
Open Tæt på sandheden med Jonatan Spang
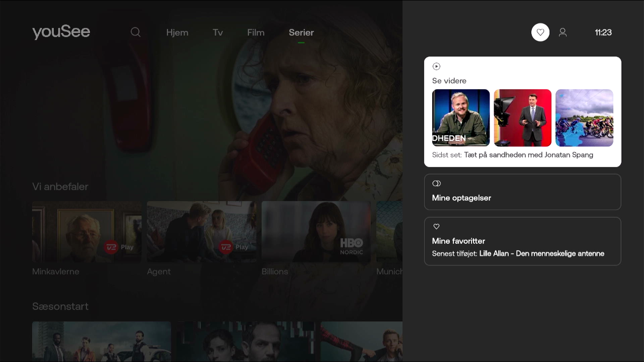pos(529,155)
